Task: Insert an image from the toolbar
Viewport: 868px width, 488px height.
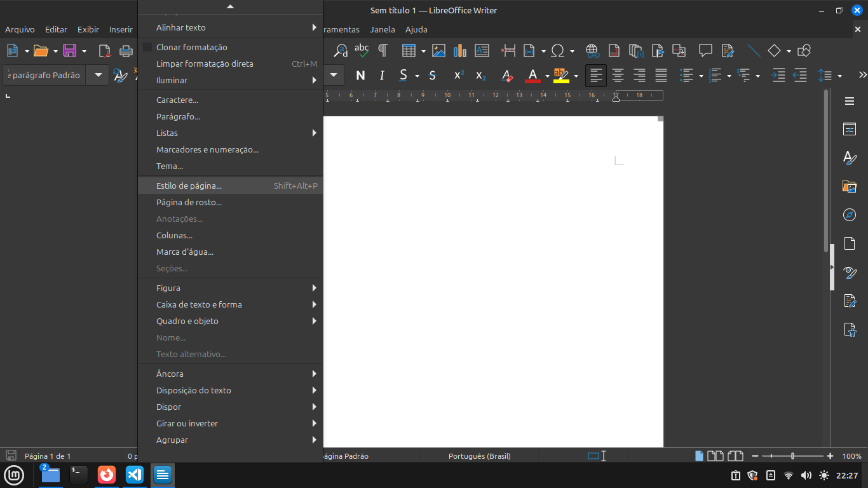Action: pyautogui.click(x=438, y=51)
